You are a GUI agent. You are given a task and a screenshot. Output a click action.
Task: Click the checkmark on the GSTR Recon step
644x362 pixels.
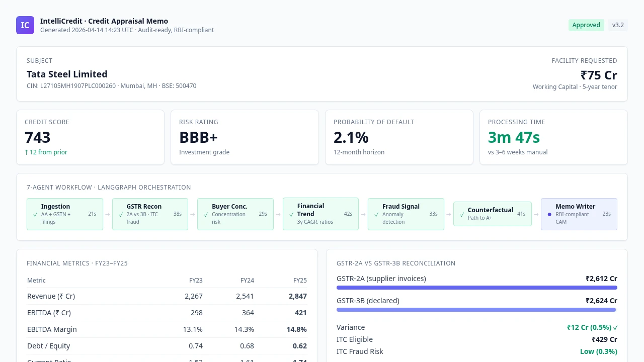point(121,214)
